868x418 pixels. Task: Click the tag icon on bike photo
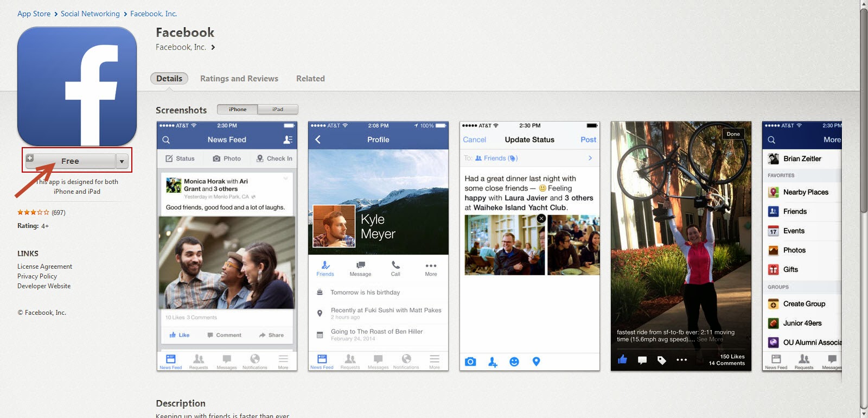click(662, 360)
